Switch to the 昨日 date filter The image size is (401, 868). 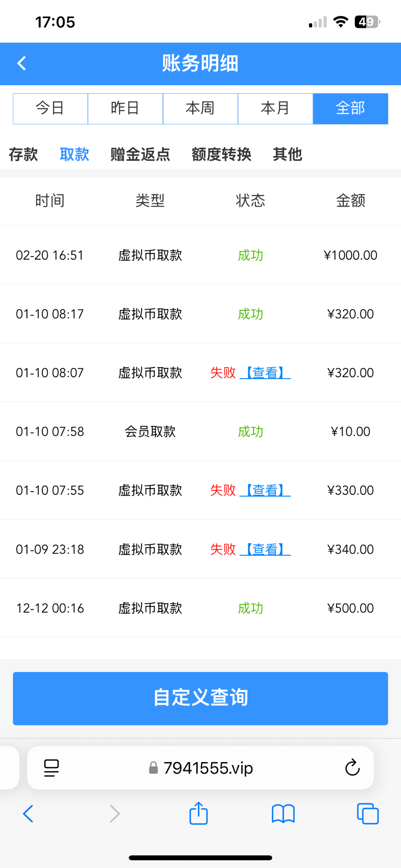pos(125,109)
